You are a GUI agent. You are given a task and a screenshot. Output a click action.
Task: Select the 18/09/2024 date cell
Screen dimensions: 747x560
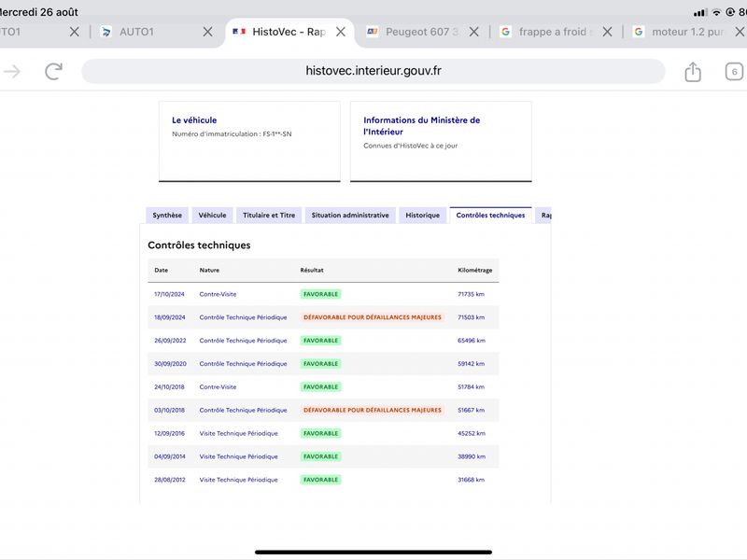(170, 317)
